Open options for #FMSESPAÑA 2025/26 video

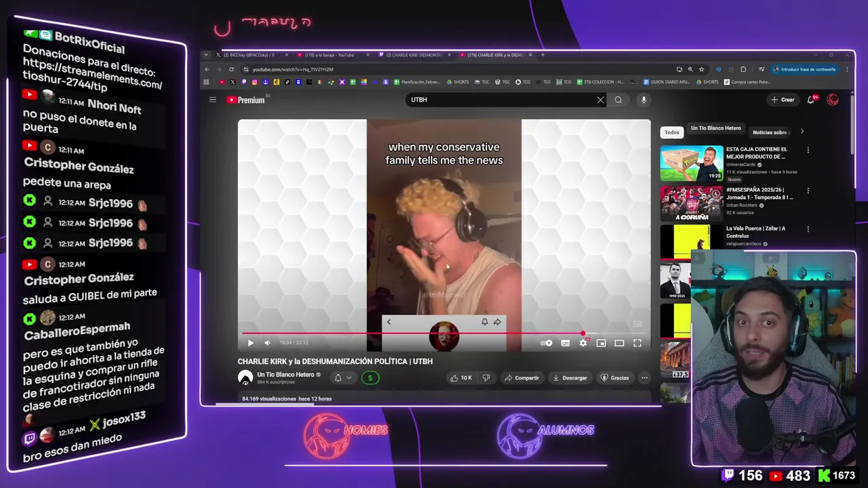(x=808, y=190)
